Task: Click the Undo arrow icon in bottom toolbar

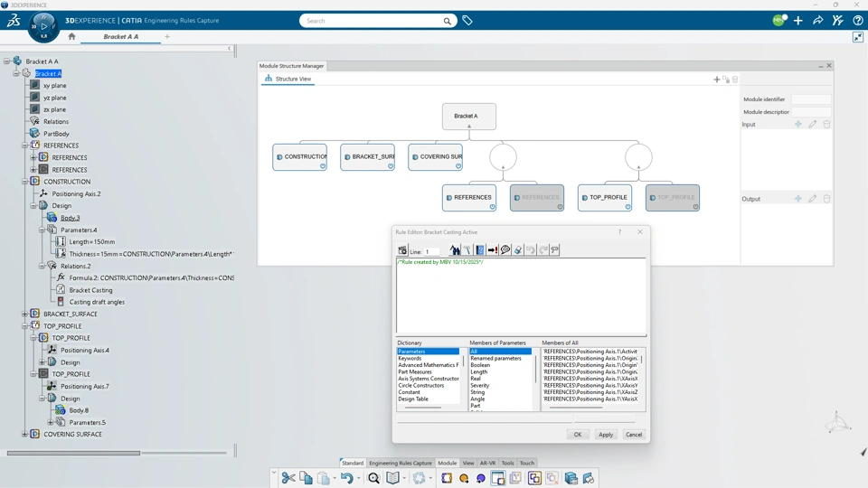Action: (346, 478)
